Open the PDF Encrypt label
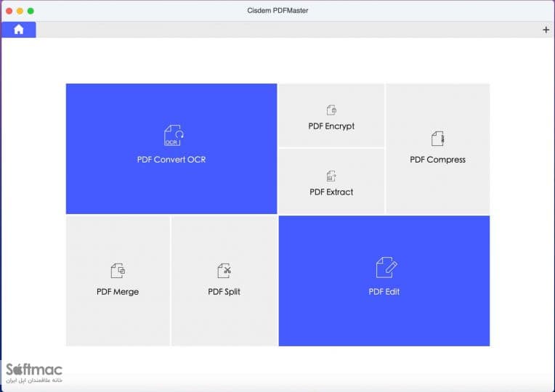This screenshot has height=392, width=555. coord(331,126)
